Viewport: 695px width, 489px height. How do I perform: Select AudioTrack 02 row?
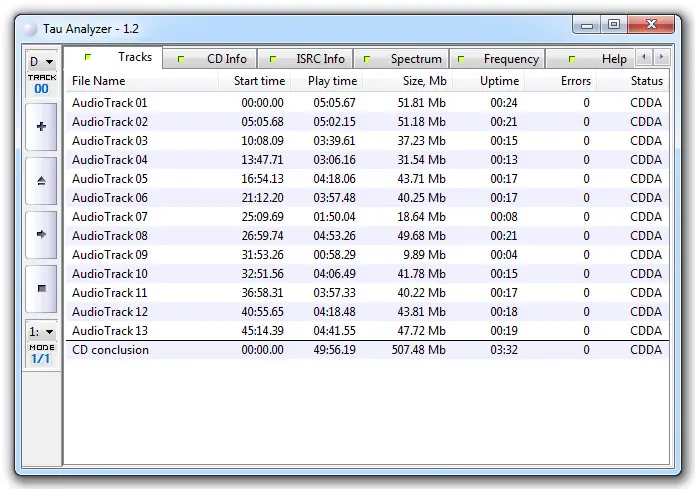point(367,122)
